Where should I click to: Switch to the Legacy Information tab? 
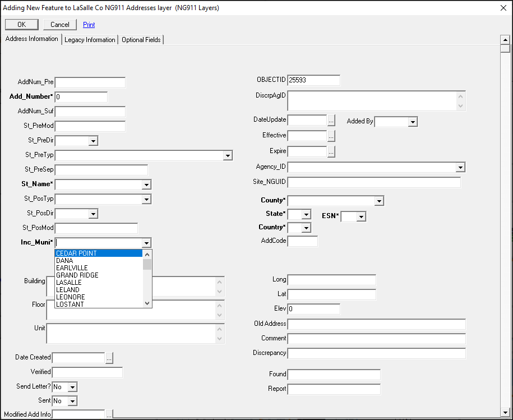pyautogui.click(x=90, y=40)
